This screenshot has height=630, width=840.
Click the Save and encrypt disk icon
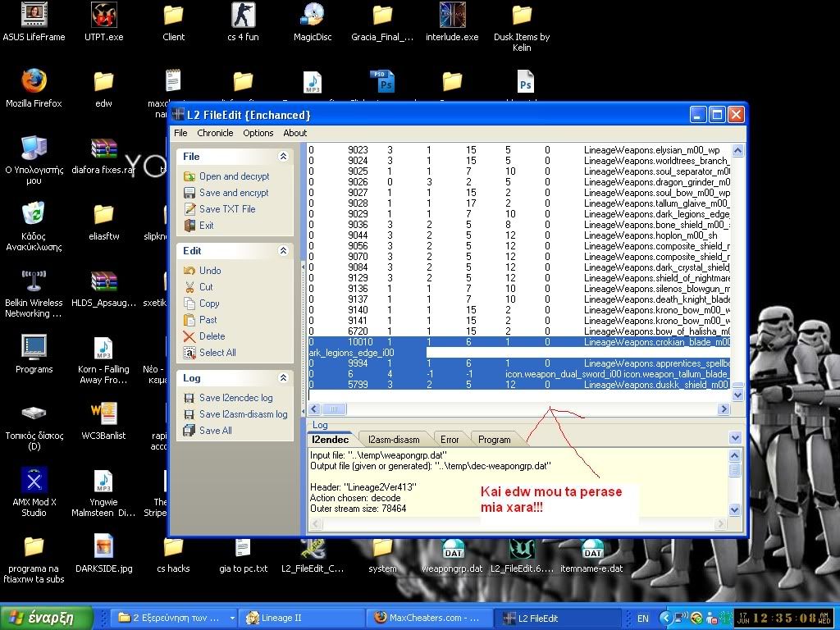coord(189,193)
